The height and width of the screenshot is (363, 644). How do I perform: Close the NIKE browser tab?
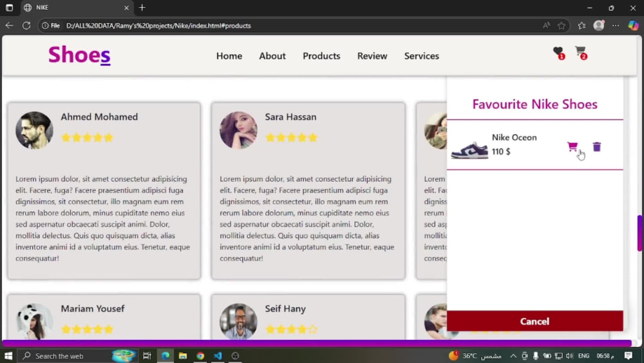126,7
